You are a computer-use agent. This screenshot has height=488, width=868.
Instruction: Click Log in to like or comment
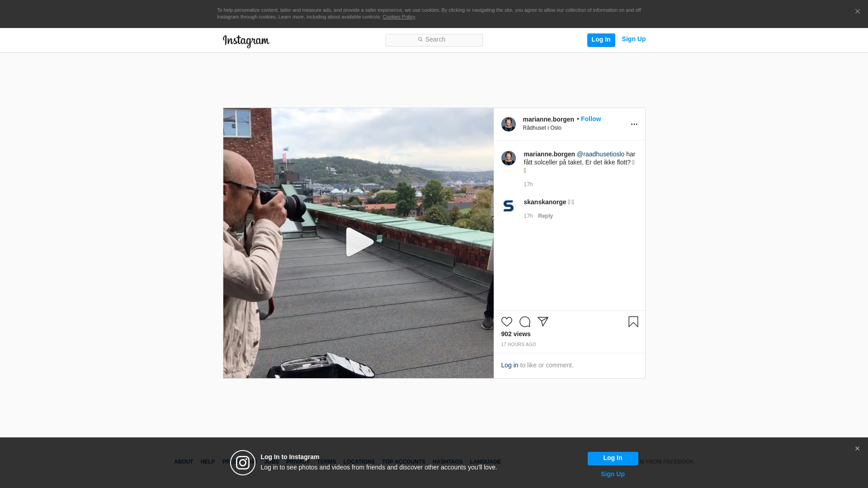pos(509,365)
